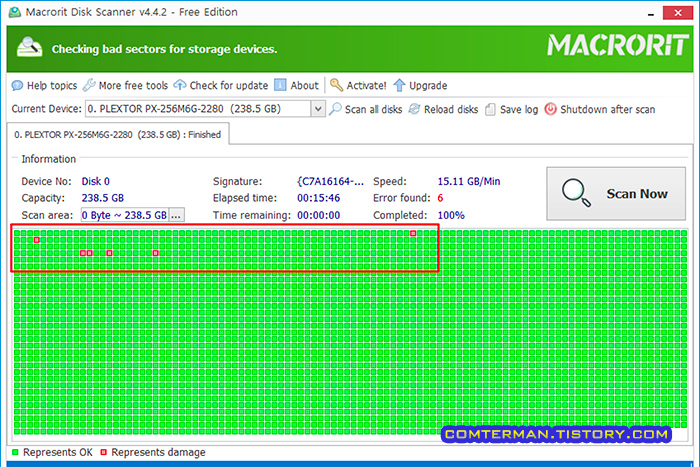
Task: Click the More free tools wrench icon
Action: tap(89, 85)
